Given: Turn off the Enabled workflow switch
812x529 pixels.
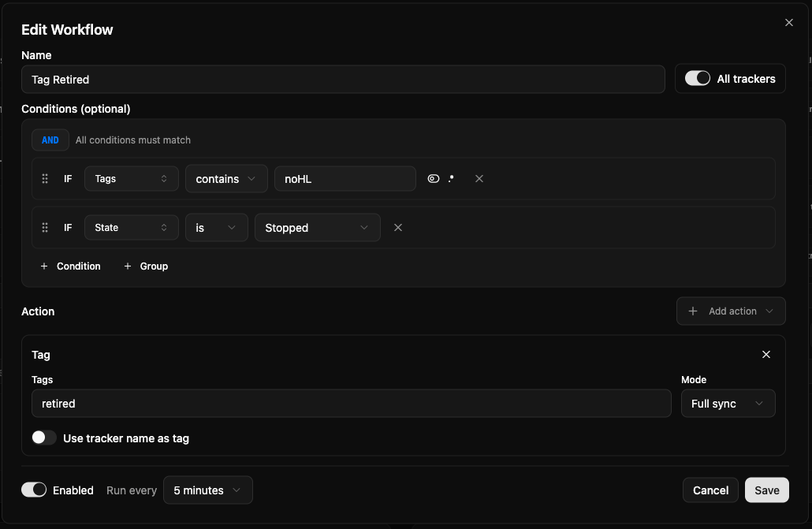Looking at the screenshot, I should (34, 490).
